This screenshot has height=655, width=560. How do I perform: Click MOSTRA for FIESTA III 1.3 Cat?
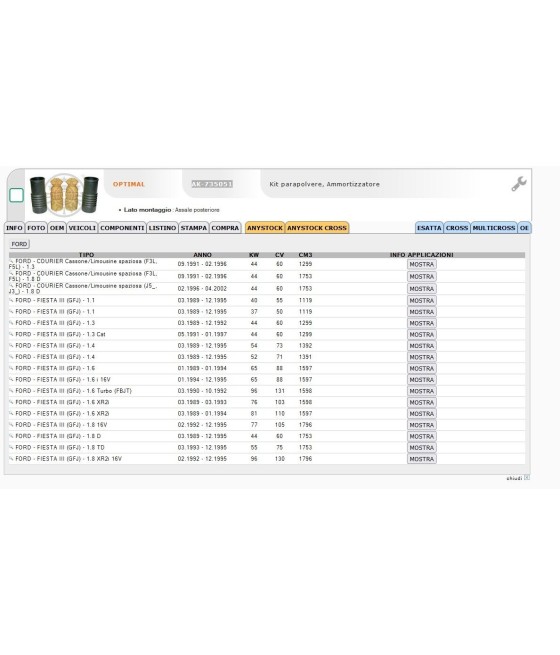coord(422,335)
